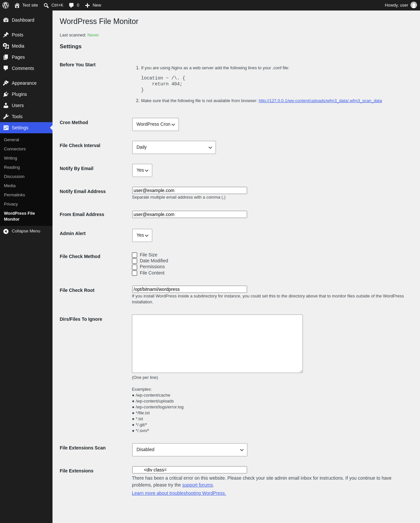Open the Notify By Email dropdown
This screenshot has width=420, height=523.
[x=142, y=170]
